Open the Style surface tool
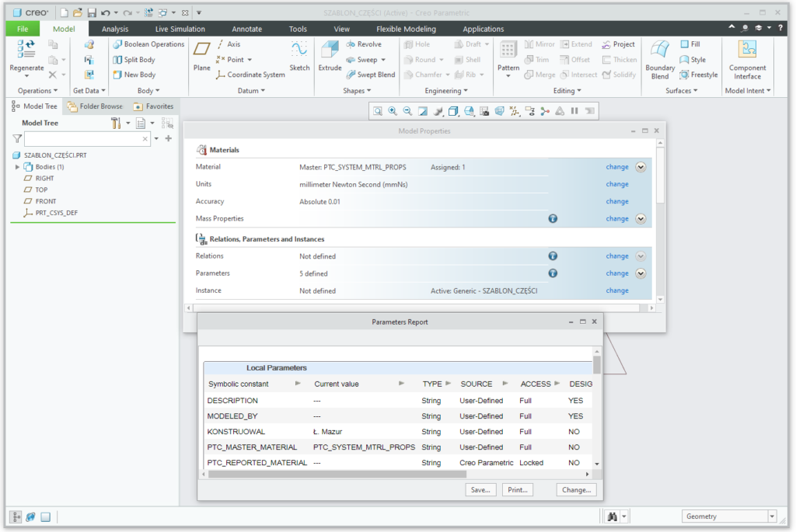The height and width of the screenshot is (532, 796). coord(693,59)
